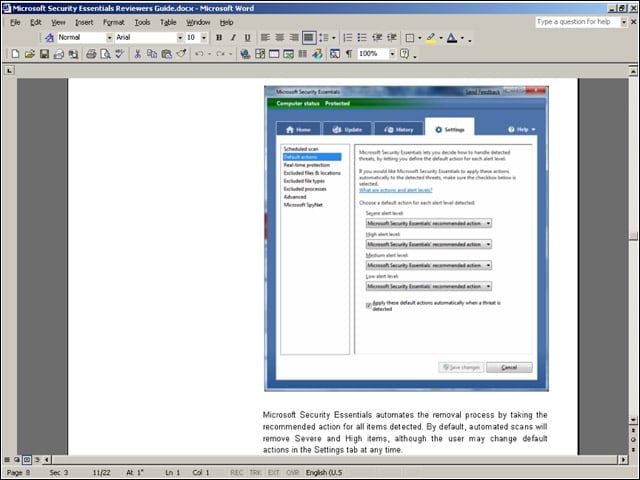Click the Select Browse Object button
The height and width of the screenshot is (480, 640).
click(633, 440)
